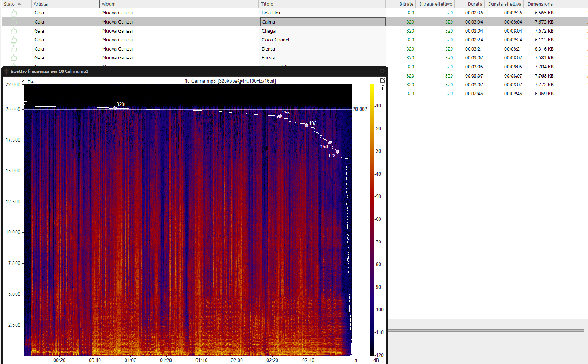Click the 192 kbps cutoff marker on spectrum
588x364 pixels.
(x=307, y=125)
